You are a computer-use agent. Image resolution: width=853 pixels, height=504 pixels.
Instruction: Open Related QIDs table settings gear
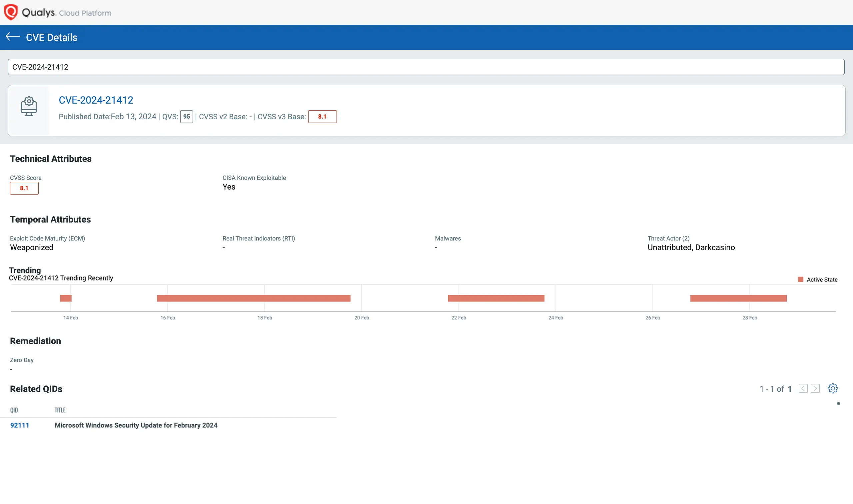[833, 388]
